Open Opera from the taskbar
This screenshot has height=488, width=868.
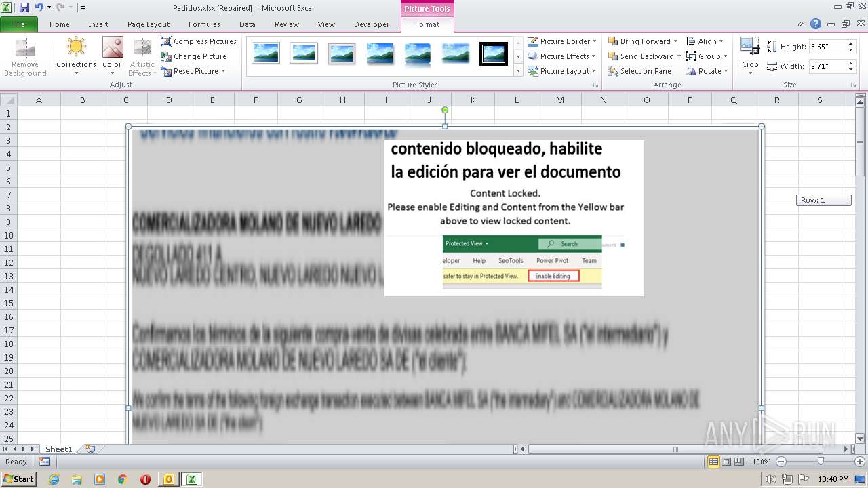coord(145,479)
